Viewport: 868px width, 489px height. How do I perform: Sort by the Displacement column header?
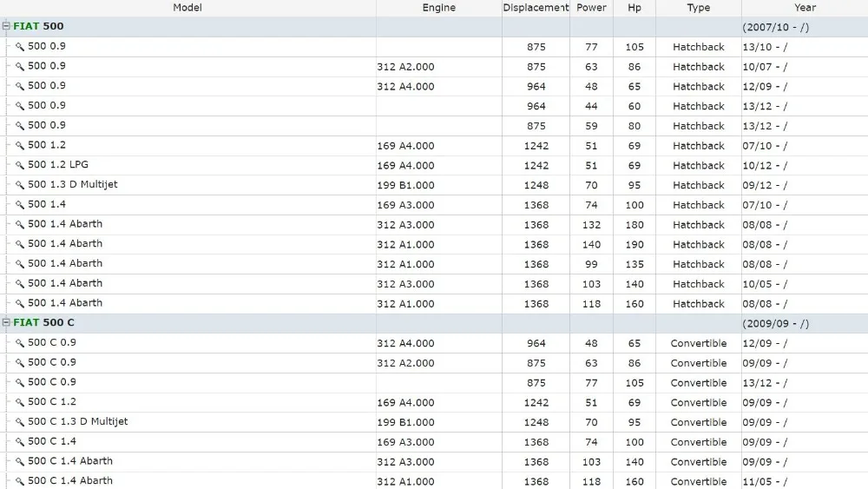[x=536, y=8]
